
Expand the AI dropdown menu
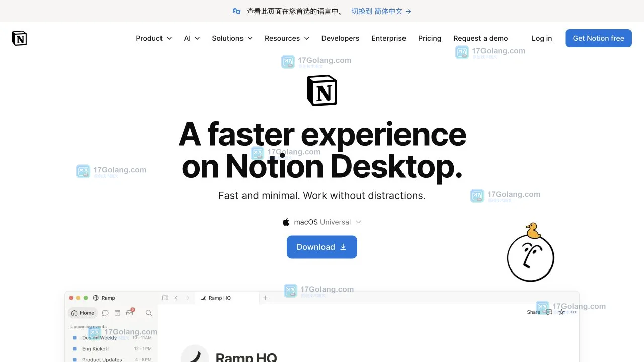click(192, 38)
